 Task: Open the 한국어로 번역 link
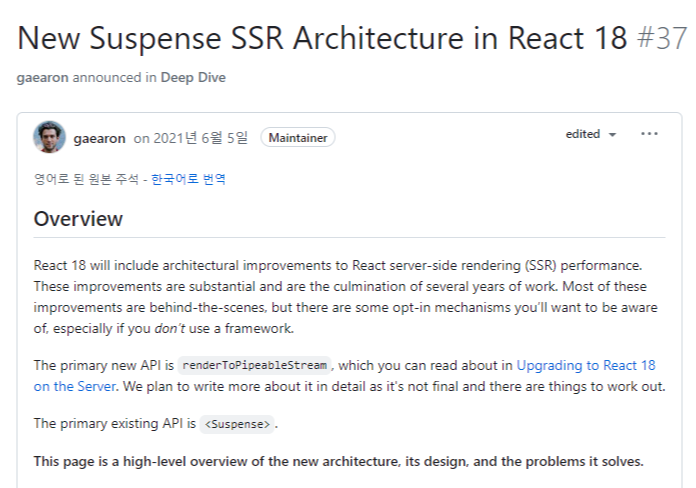pyautogui.click(x=188, y=179)
